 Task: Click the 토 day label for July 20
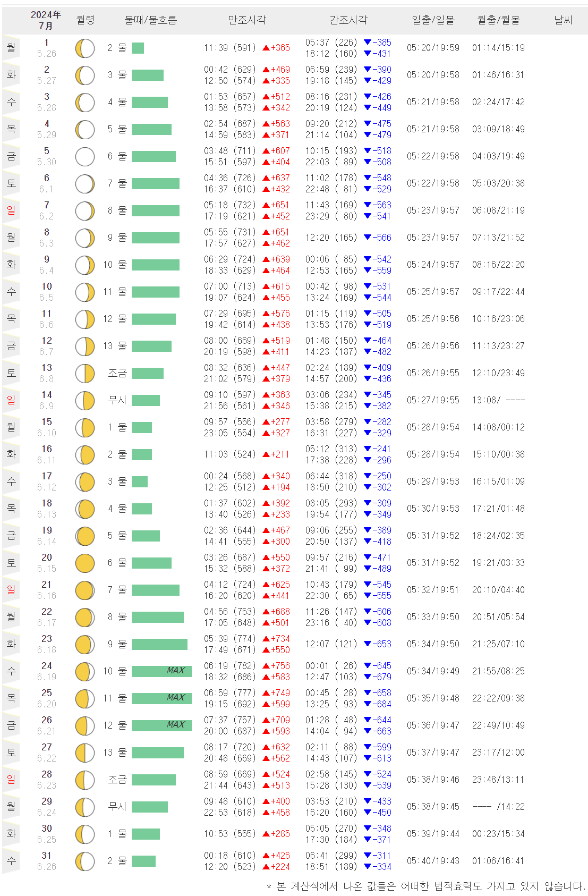point(11,563)
